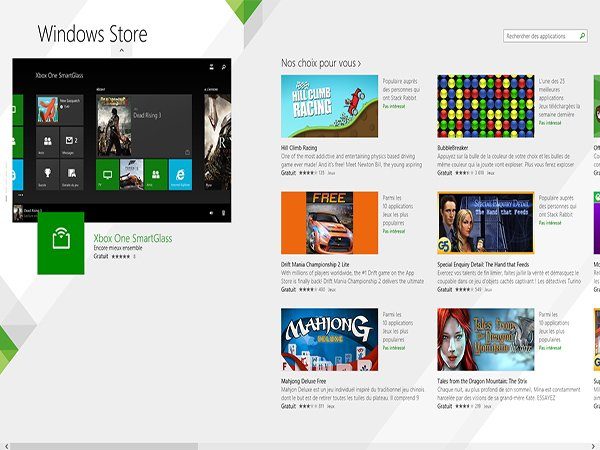The height and width of the screenshot is (450, 600).
Task: Open the Mahjong Deluxe Free thumbnail
Action: pos(329,340)
